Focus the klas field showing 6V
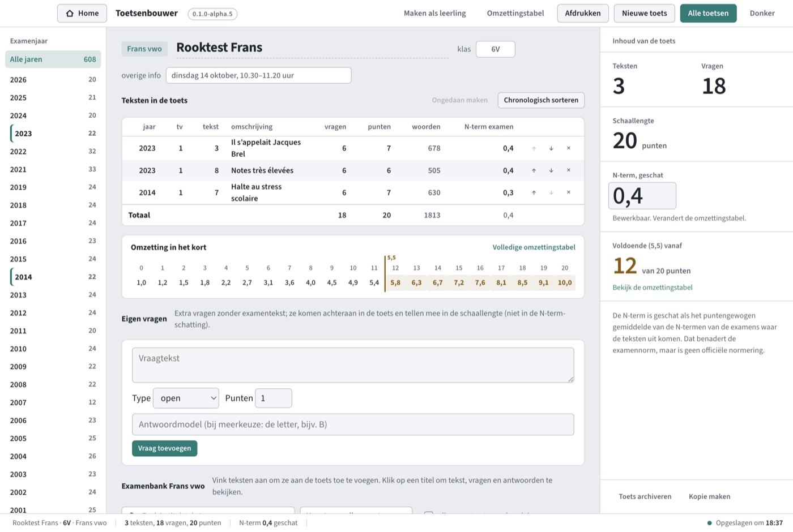This screenshot has width=793, height=532. [496, 49]
